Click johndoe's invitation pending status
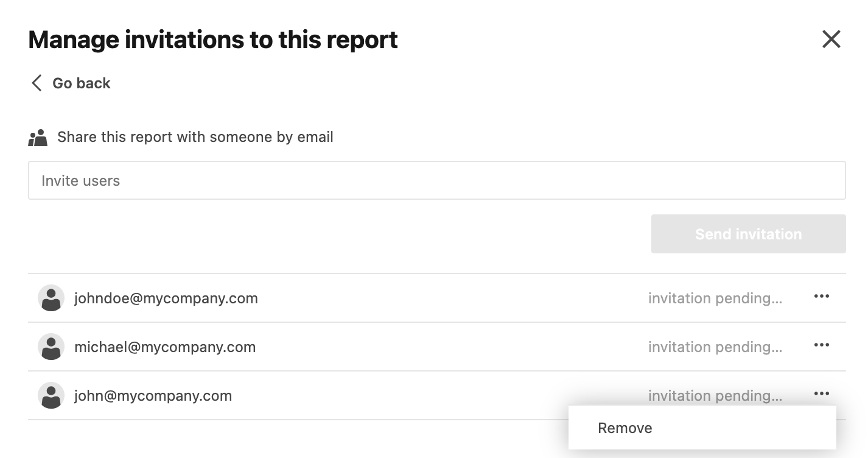Viewport: 868px width, 458px height. [x=715, y=298]
